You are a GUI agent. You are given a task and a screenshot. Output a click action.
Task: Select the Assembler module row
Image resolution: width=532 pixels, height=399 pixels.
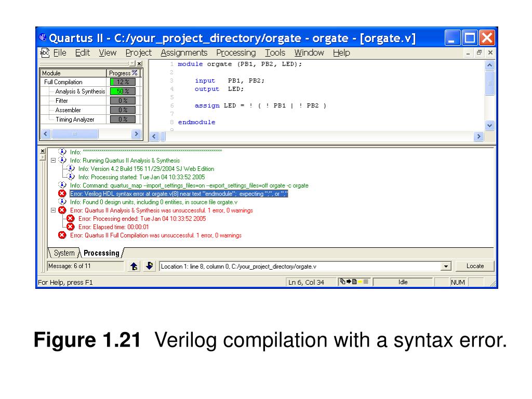(x=90, y=110)
